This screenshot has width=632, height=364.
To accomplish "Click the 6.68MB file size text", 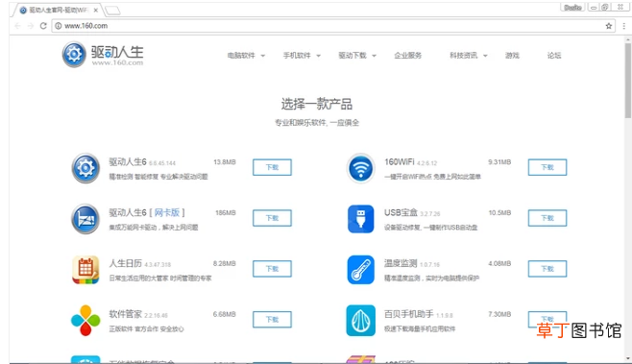I will point(225,314).
